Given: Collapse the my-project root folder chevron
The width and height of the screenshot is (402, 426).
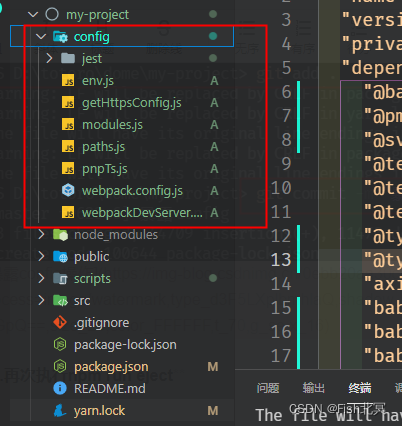Looking at the screenshot, I should click(x=33, y=14).
